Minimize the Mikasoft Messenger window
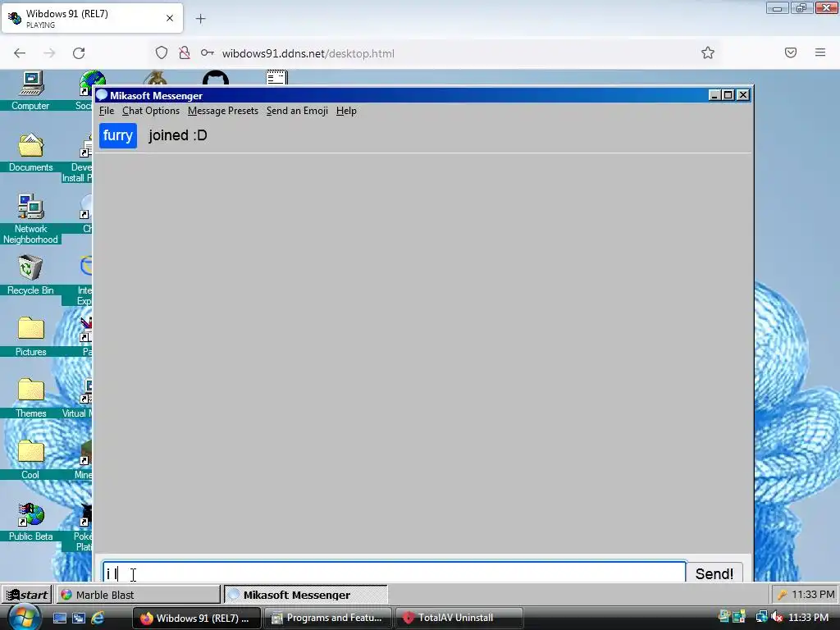The width and height of the screenshot is (840, 630). (714, 95)
